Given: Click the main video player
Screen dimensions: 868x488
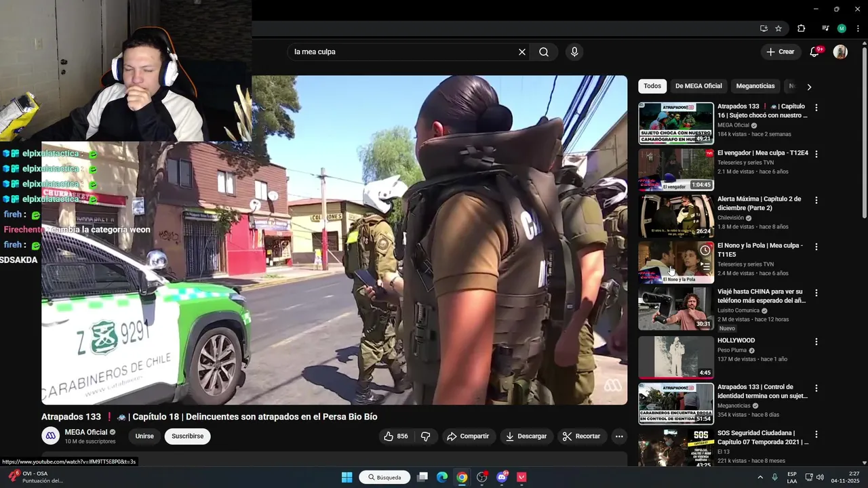Looking at the screenshot, I should pos(334,240).
